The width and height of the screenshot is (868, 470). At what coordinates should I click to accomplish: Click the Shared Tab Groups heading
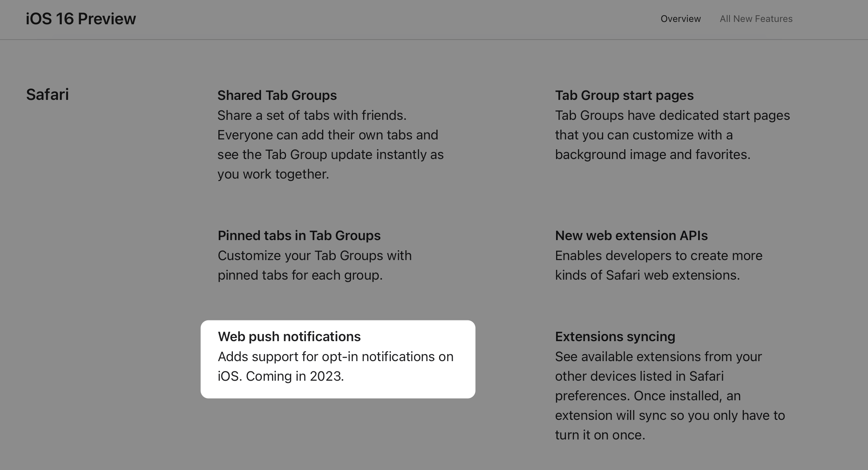click(277, 95)
